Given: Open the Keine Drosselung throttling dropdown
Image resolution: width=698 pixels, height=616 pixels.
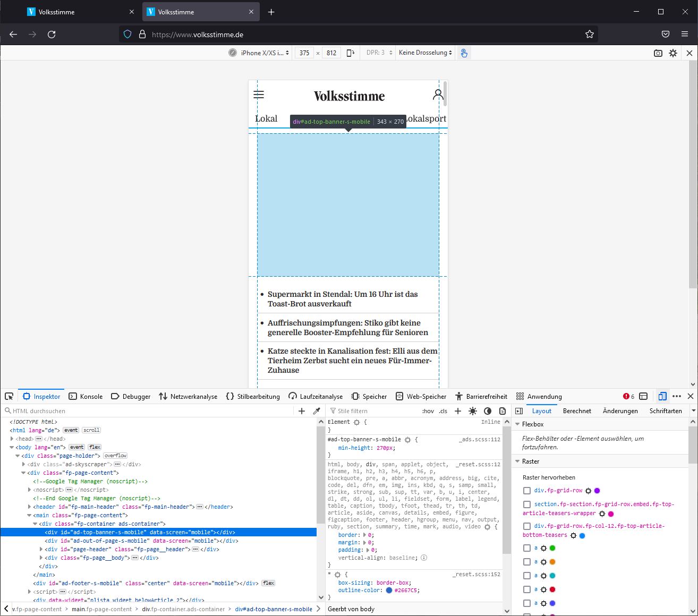Looking at the screenshot, I should click(425, 53).
